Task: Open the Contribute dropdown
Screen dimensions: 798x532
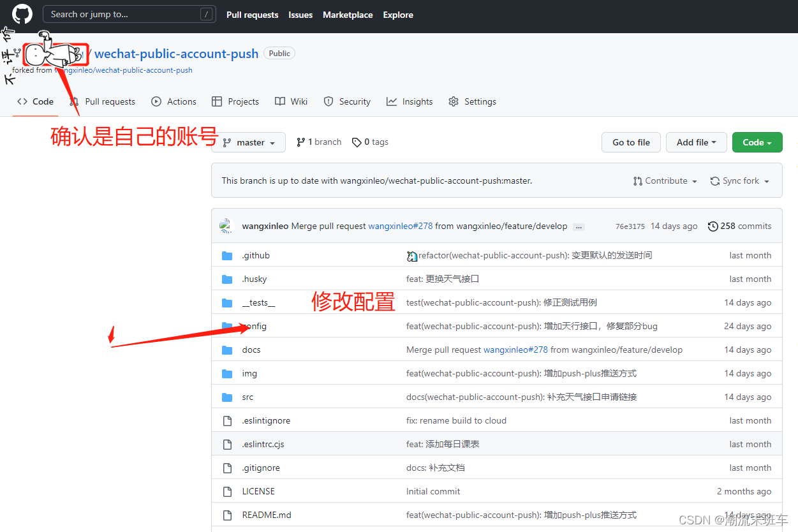Action: (665, 181)
